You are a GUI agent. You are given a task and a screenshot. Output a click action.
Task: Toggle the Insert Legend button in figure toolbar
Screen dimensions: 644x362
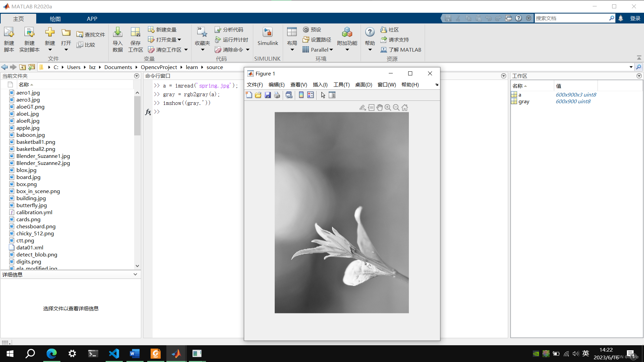click(x=311, y=95)
